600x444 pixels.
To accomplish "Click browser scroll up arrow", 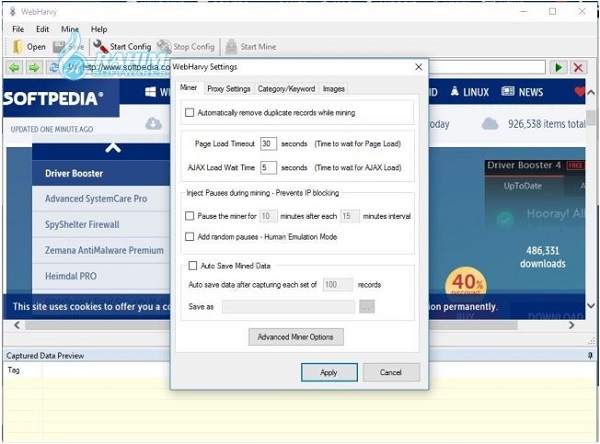I will click(591, 92).
